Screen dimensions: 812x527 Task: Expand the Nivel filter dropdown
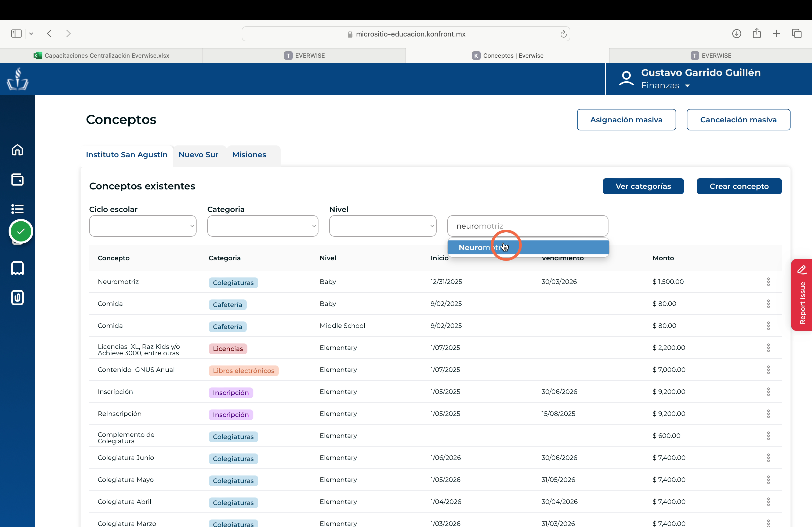tap(383, 226)
